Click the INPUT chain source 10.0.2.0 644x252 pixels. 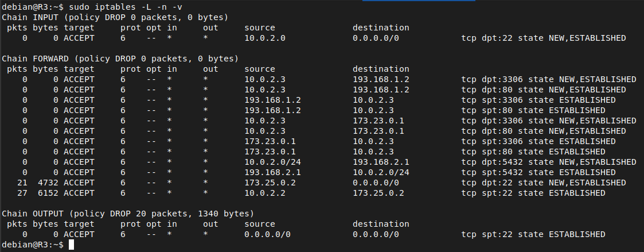point(265,38)
